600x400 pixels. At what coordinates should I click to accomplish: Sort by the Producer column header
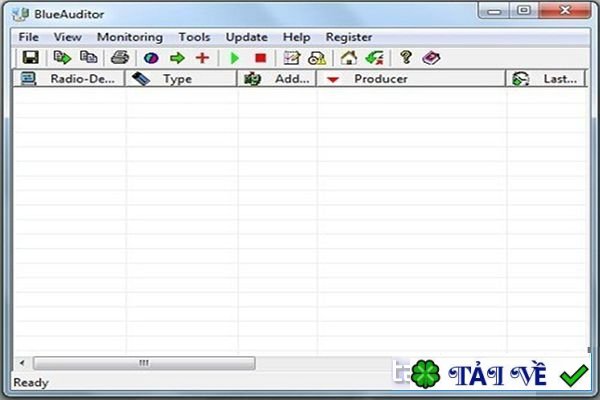(411, 78)
